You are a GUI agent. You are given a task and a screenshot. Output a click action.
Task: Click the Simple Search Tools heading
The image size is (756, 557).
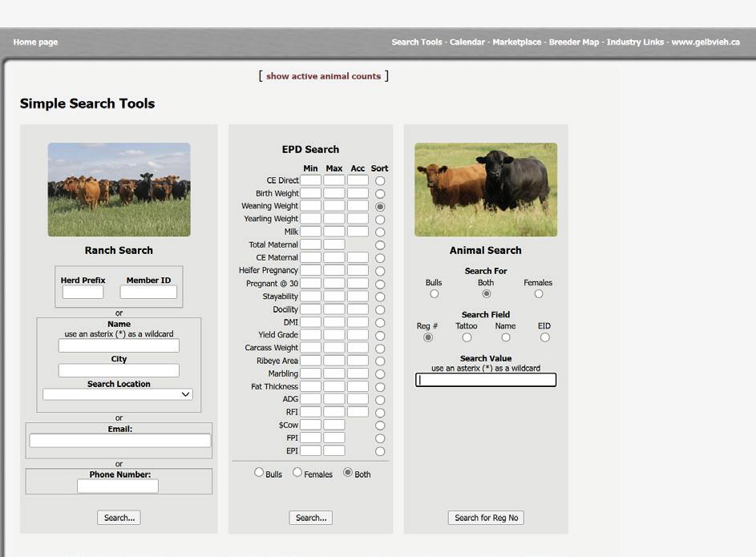[87, 103]
